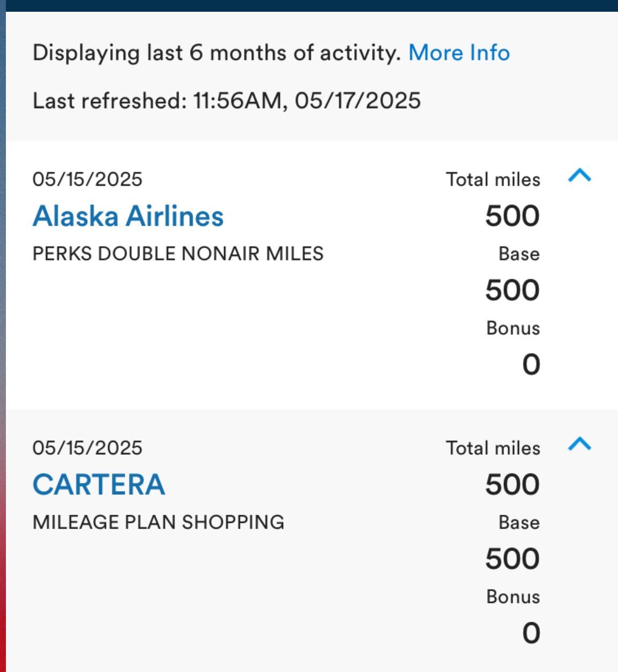Image resolution: width=618 pixels, height=672 pixels.
Task: Click Total miles label in CARTERA entry
Action: click(x=493, y=448)
